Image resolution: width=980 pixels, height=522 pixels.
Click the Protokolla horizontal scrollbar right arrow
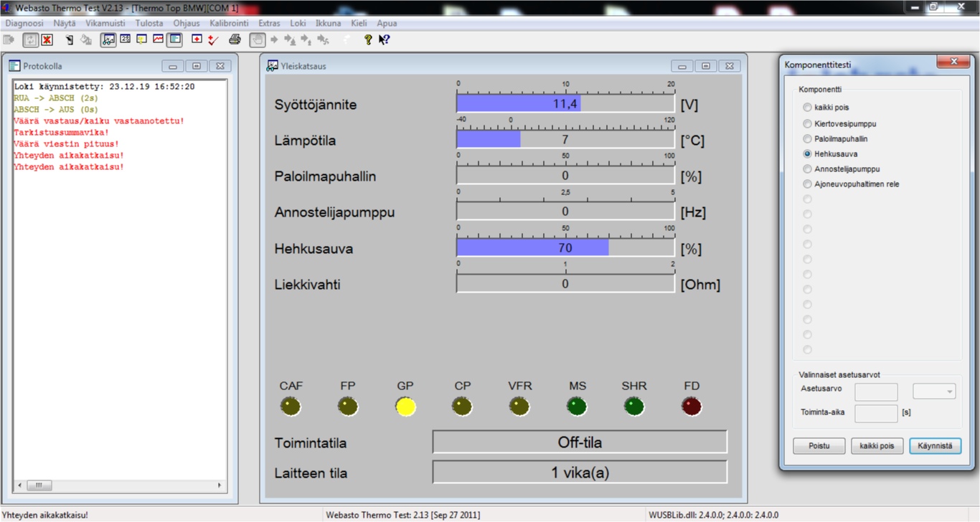[x=220, y=485]
